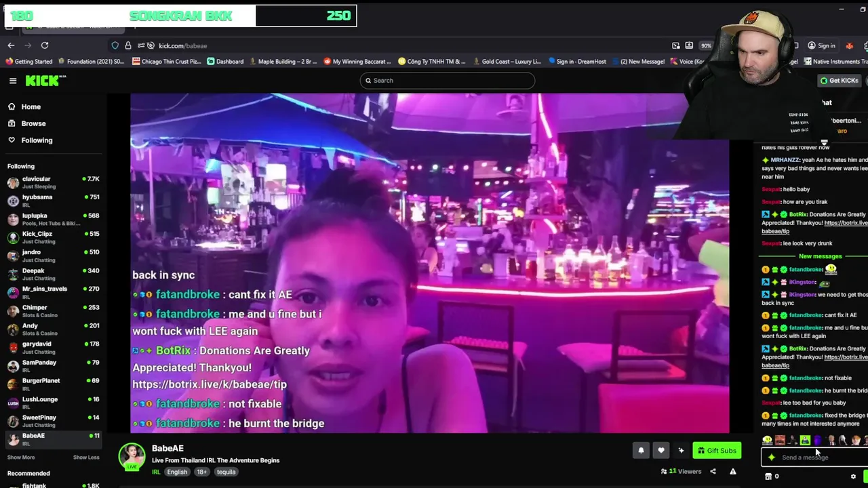Viewport: 868px width, 488px height.
Task: Open the clavicular channel in Following
Action: pos(53,182)
